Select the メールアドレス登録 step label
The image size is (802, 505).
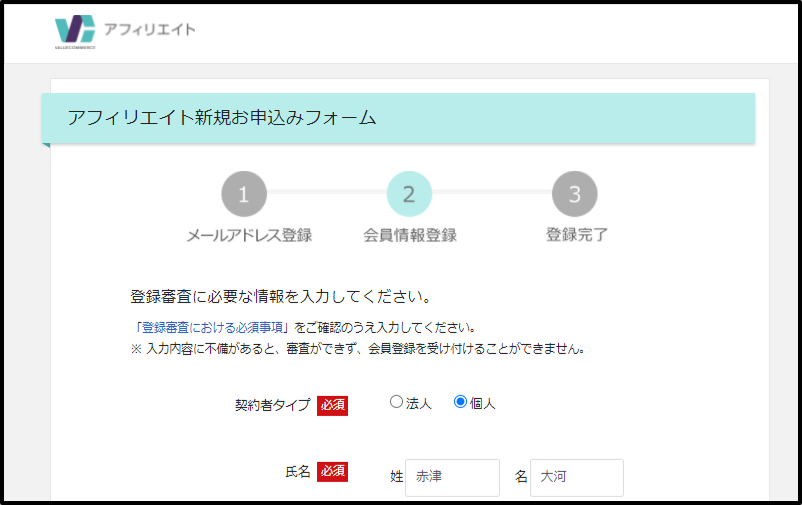pyautogui.click(x=249, y=236)
